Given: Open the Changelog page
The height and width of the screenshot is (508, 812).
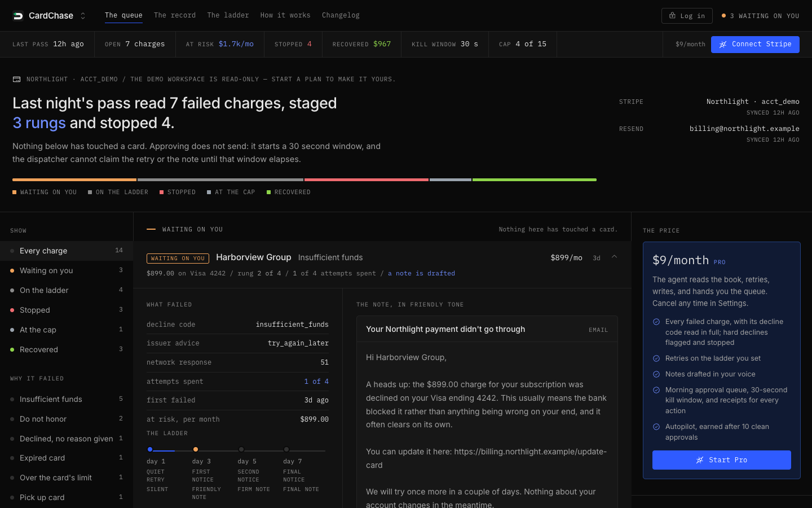Looking at the screenshot, I should (x=341, y=15).
